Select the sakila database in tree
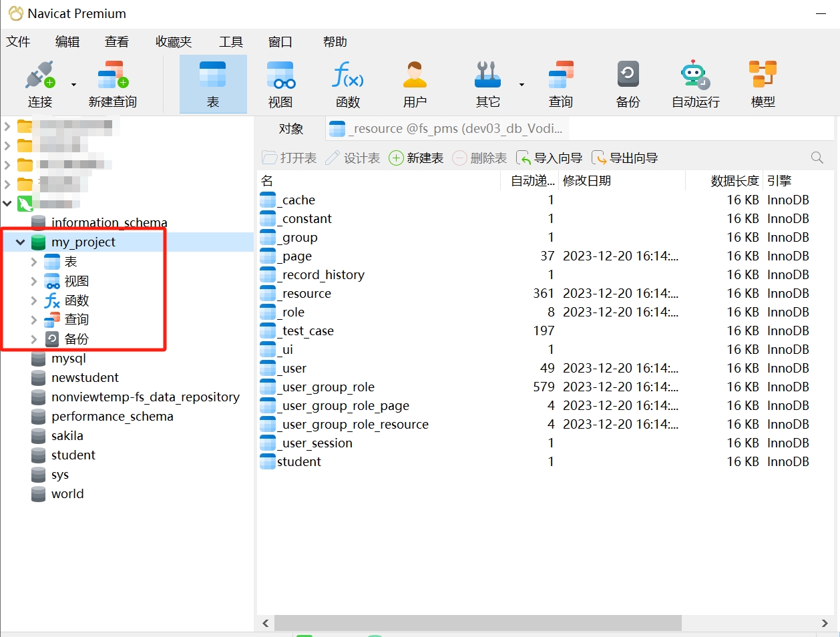Image resolution: width=840 pixels, height=637 pixels. pos(67,436)
